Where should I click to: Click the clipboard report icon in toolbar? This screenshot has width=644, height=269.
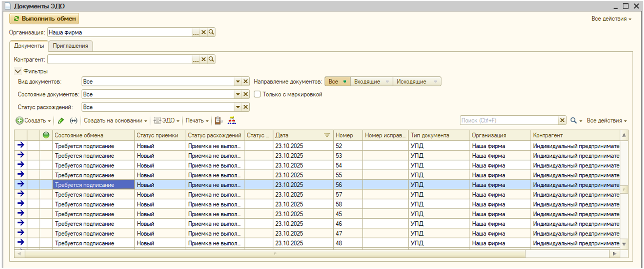218,121
